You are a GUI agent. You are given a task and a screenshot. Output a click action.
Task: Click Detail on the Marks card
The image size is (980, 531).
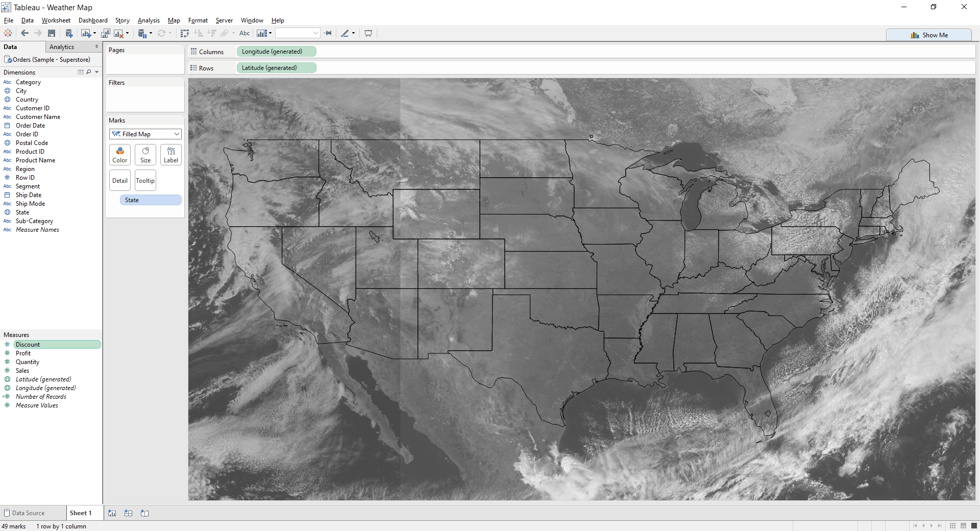(119, 180)
